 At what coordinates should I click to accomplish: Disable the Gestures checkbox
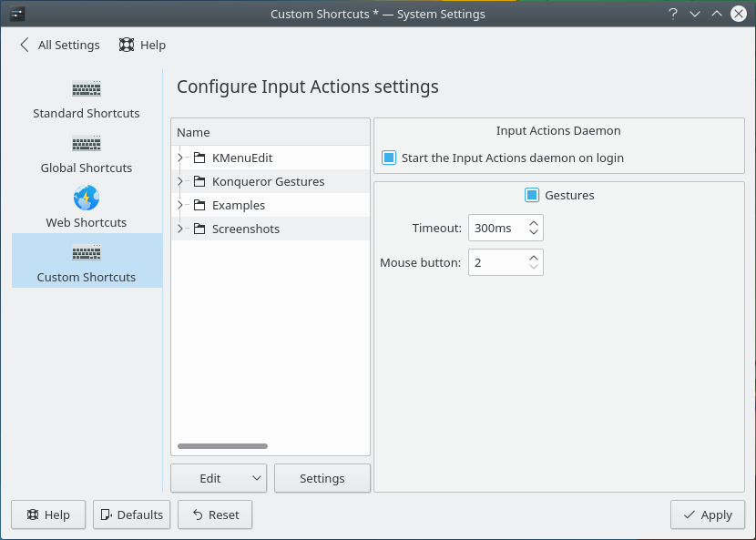532,195
